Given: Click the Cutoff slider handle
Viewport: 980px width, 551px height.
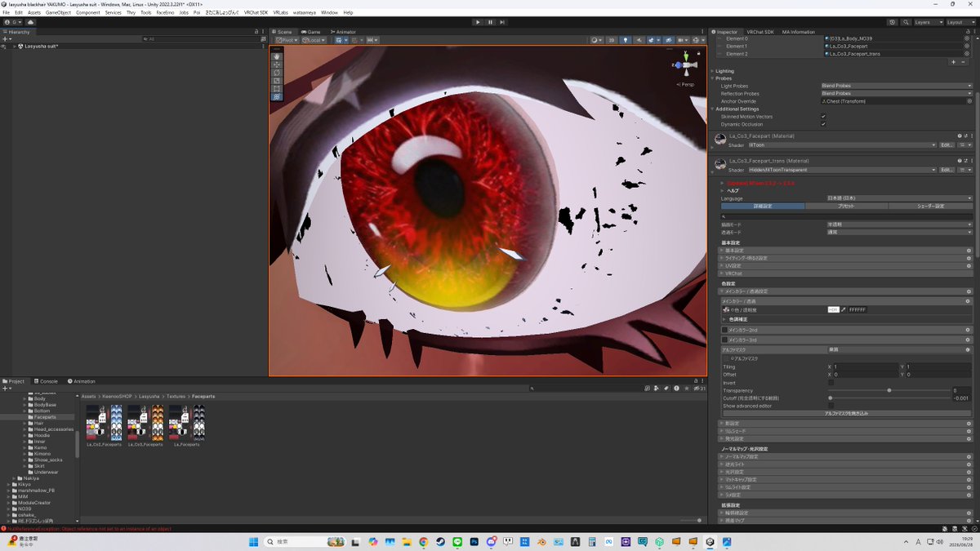Looking at the screenshot, I should (831, 398).
